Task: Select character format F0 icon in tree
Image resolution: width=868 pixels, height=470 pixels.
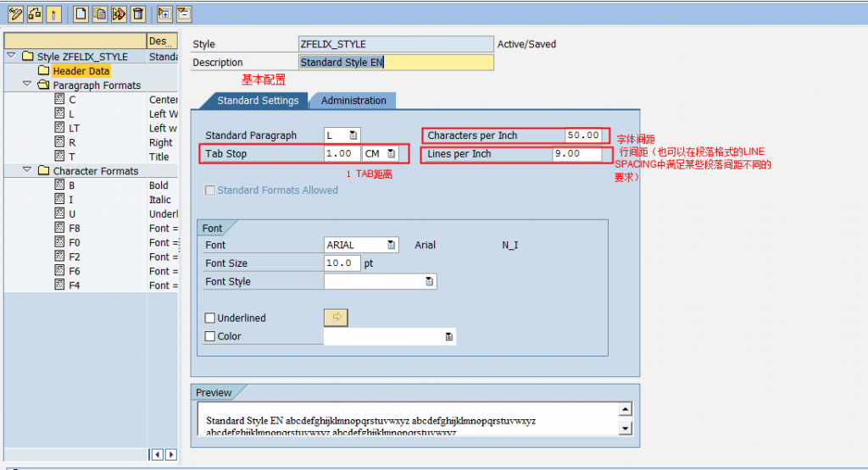Action: 60,242
